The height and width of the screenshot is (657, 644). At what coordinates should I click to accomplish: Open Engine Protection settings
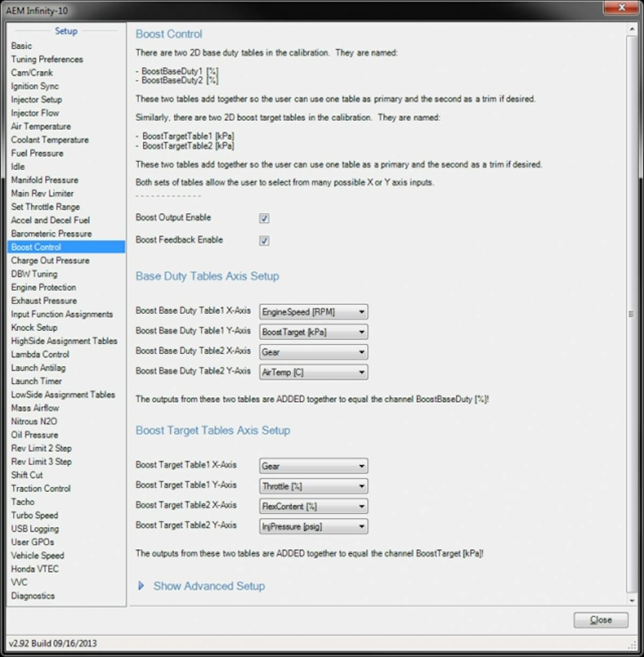[43, 287]
